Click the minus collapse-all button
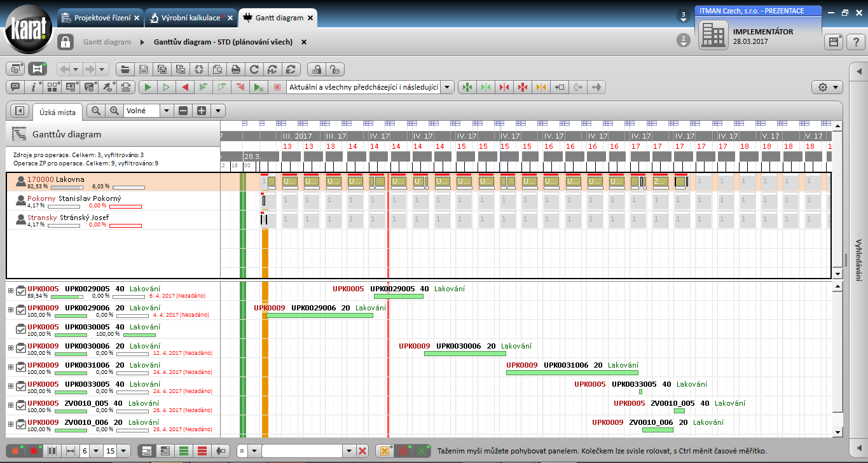868x463 pixels. tap(183, 111)
